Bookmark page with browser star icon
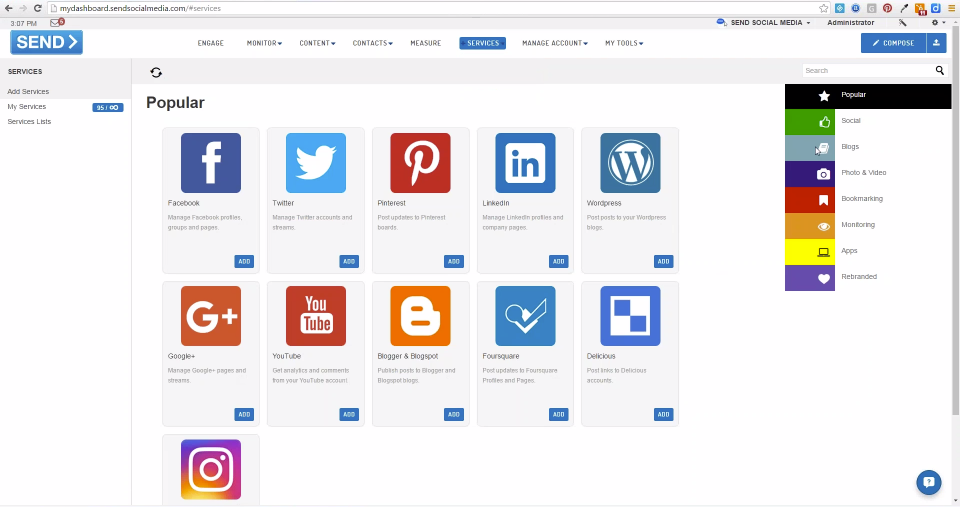This screenshot has height=507, width=960. [823, 8]
